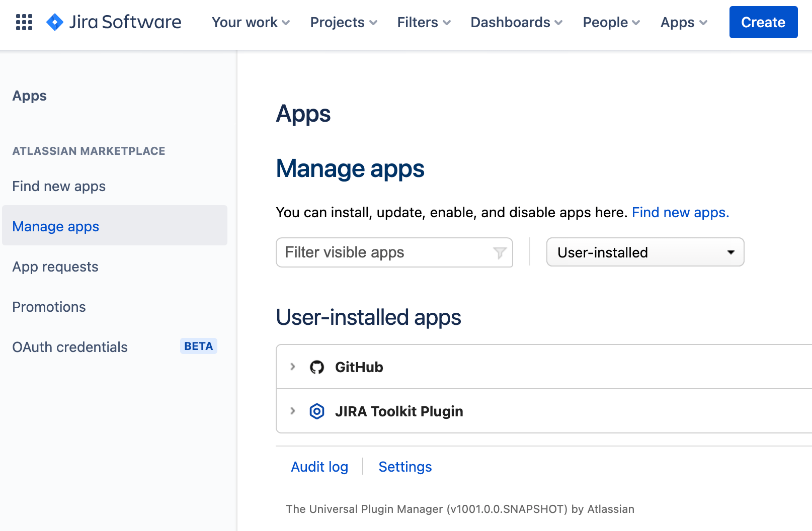Expand the JIRA Toolkit Plugin entry
This screenshot has width=812, height=531.
[x=292, y=411]
